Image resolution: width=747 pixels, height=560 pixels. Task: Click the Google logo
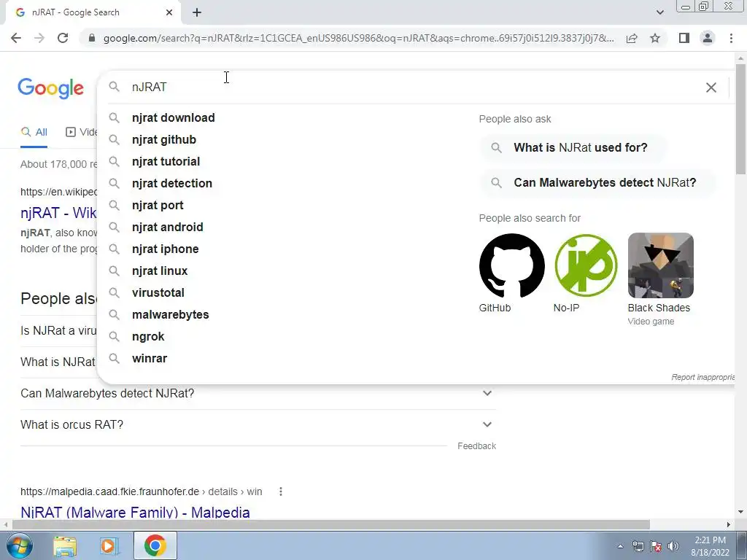(50, 88)
